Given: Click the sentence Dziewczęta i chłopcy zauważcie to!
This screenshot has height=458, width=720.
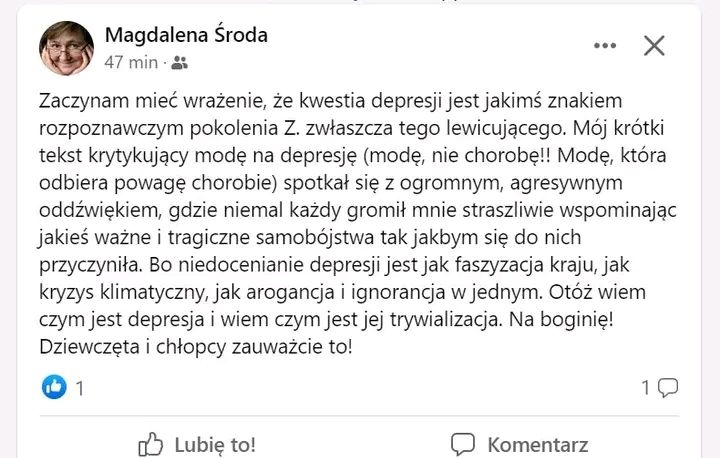Looking at the screenshot, I should pos(196,347).
